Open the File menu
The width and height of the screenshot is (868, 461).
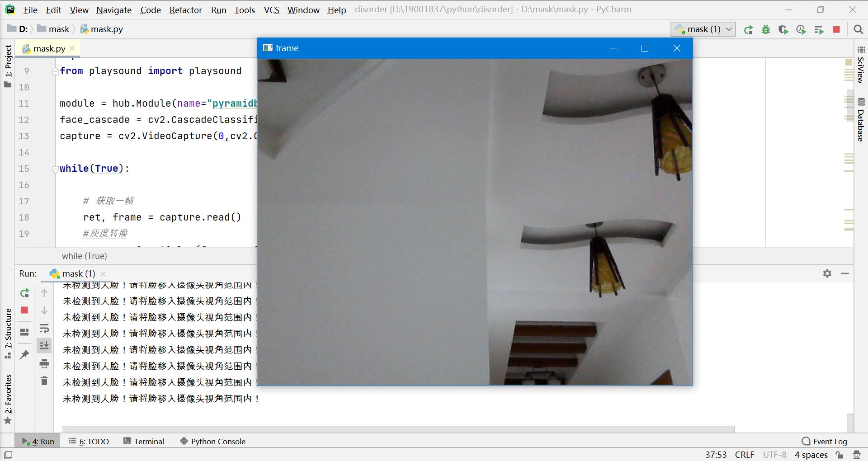[x=30, y=10]
